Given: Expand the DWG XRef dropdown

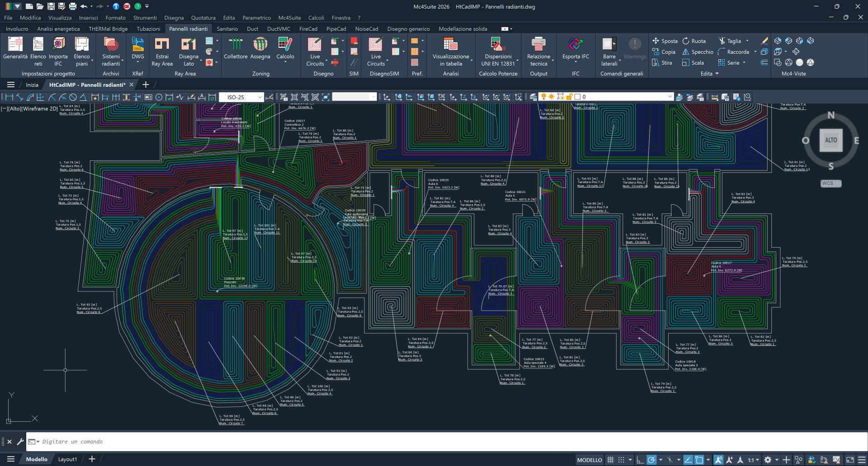Looking at the screenshot, I should click(138, 62).
